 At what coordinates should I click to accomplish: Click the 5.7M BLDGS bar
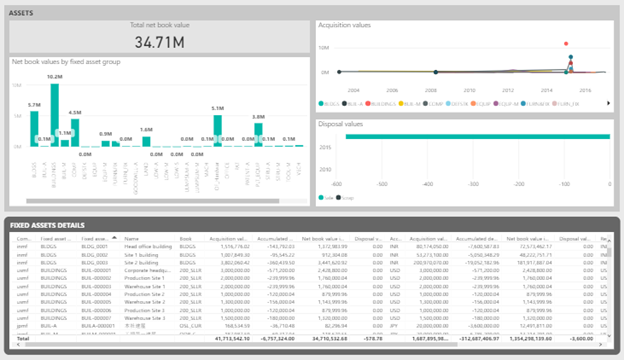[34, 129]
